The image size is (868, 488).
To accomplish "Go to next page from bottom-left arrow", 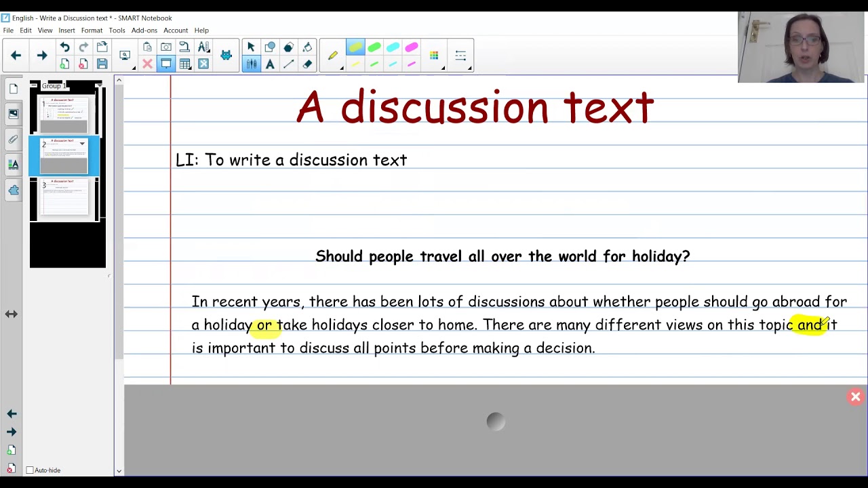I will 12,432.
